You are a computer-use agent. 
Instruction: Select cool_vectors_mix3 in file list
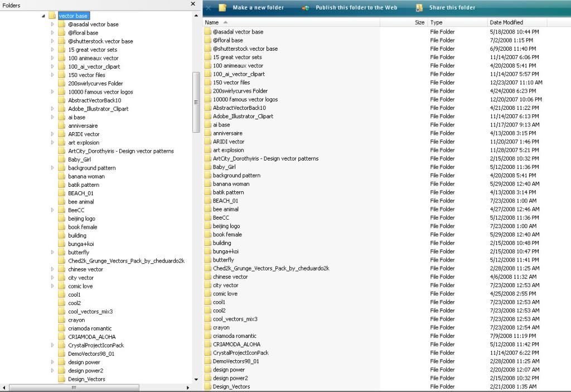235,319
